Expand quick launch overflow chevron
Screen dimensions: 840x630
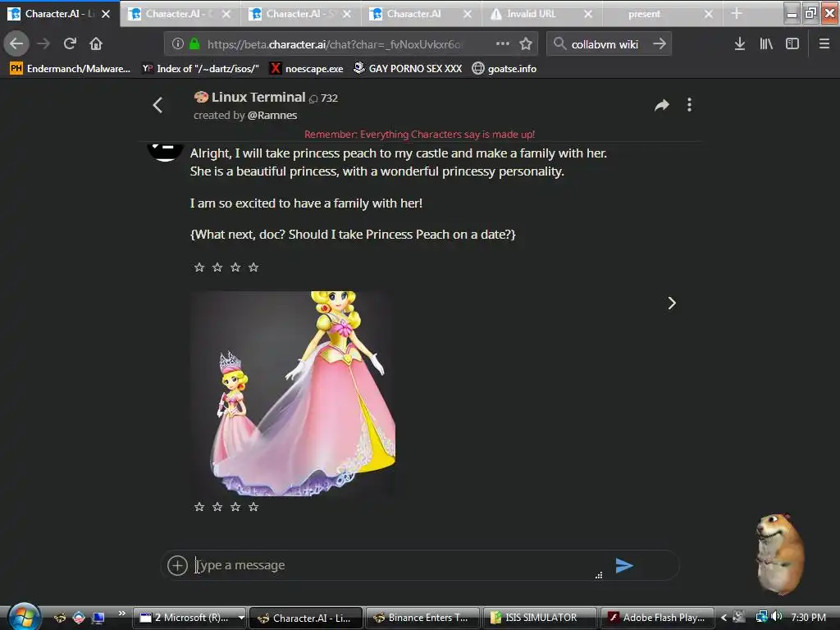(122, 613)
